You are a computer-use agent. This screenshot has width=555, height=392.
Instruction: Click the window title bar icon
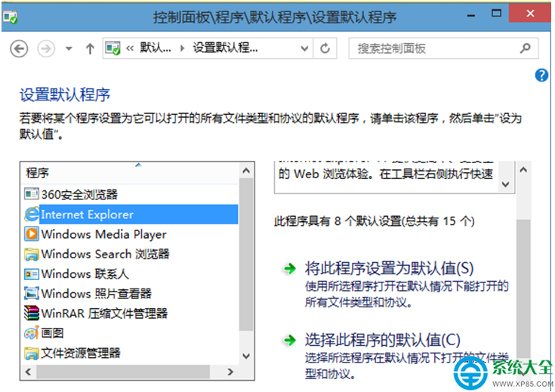10,17
